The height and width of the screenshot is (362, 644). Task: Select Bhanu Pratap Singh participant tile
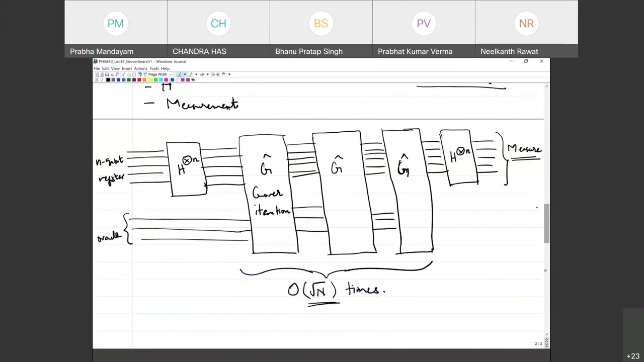pyautogui.click(x=321, y=29)
